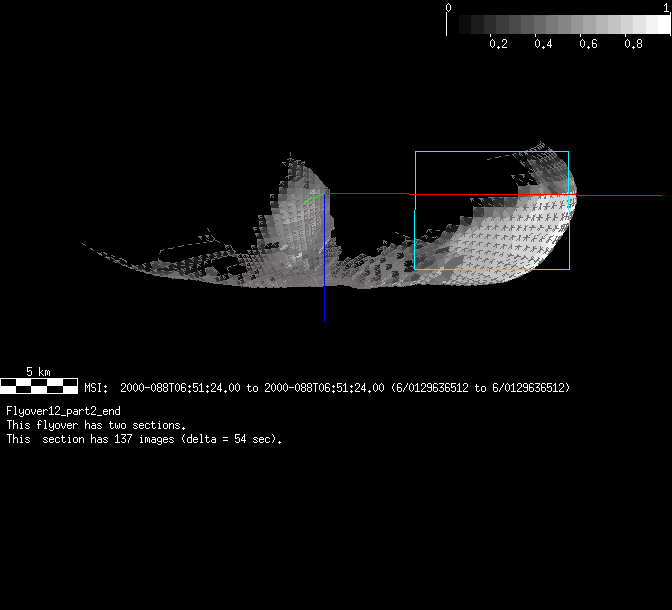Click the red horizontal axis line
This screenshot has height=610, width=672.
pos(490,195)
